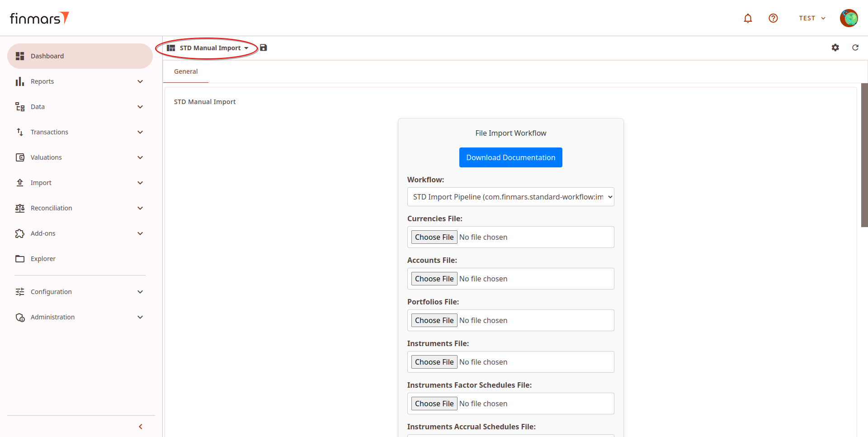Click the vertical page scrollbar
The height and width of the screenshot is (437, 868).
(x=864, y=155)
